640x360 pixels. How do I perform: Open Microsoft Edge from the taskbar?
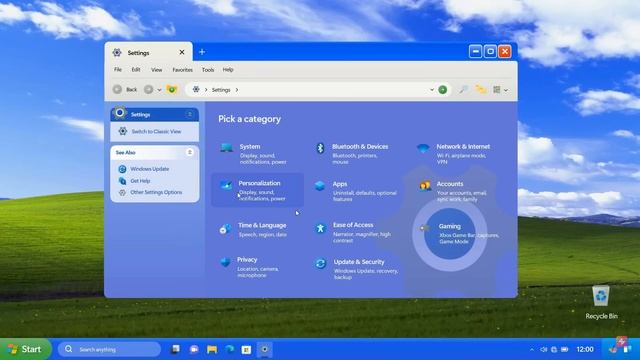230,349
